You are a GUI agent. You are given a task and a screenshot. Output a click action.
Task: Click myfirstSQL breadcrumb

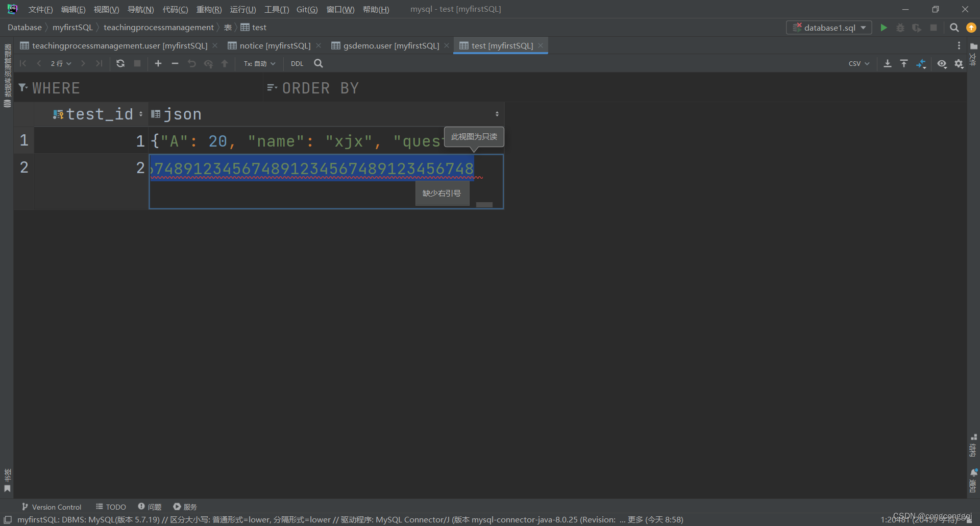pos(72,28)
